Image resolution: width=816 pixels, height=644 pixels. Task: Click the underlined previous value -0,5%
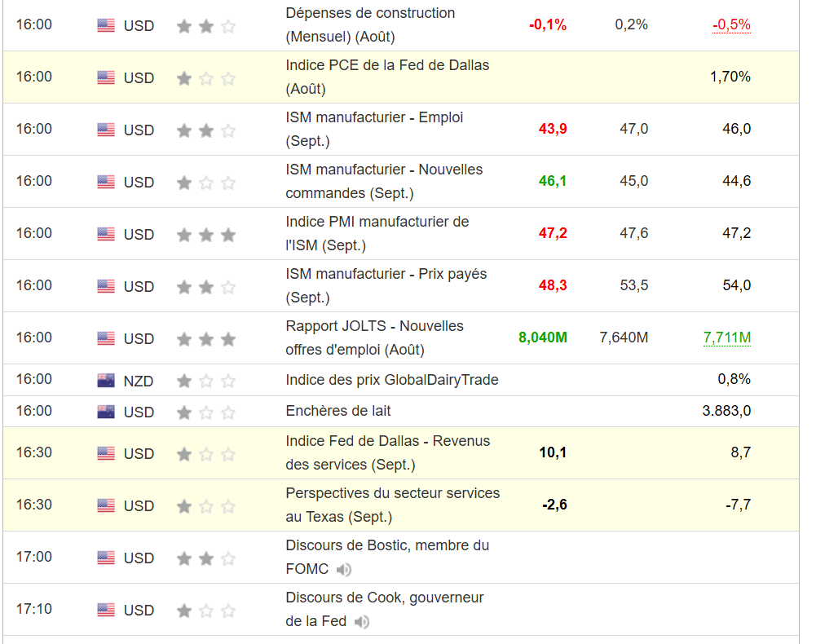731,24
